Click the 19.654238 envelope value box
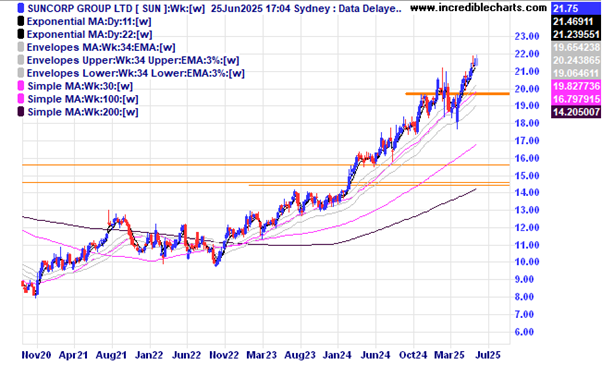This screenshot has height=365, width=602. tap(576, 48)
